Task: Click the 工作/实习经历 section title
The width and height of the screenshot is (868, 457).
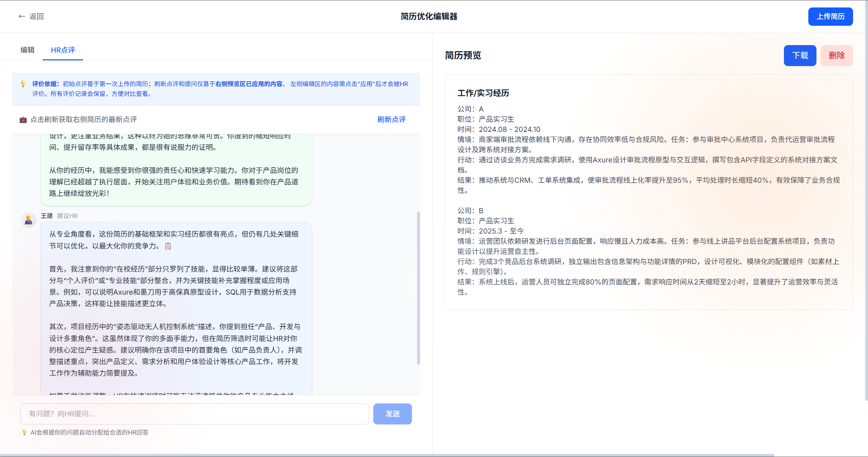Action: [x=483, y=93]
